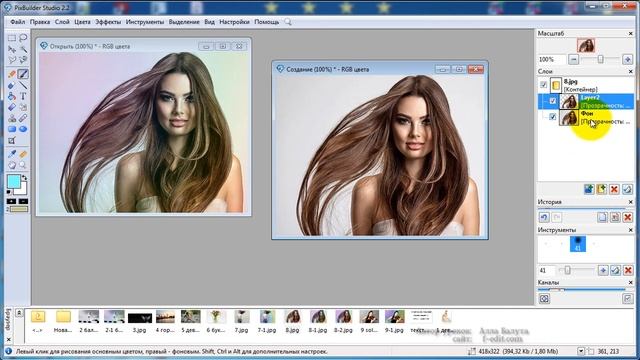Open the Цвета menu
The image size is (640, 360).
[82, 22]
